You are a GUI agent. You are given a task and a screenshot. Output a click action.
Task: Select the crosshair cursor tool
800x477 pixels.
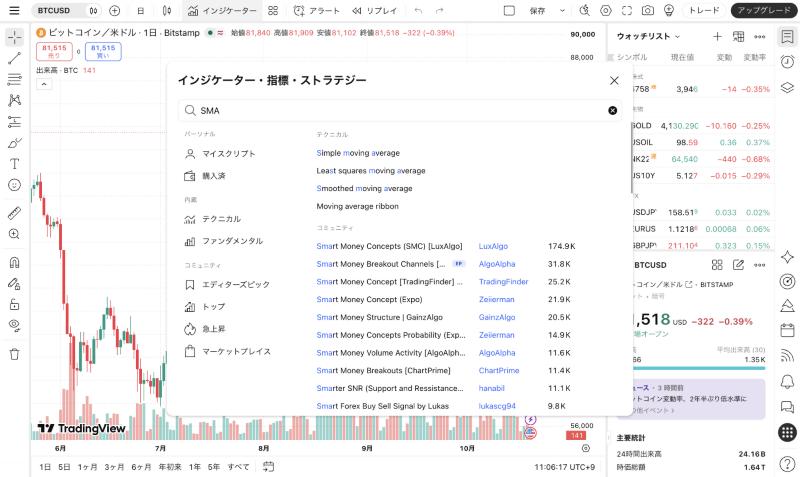click(x=14, y=37)
